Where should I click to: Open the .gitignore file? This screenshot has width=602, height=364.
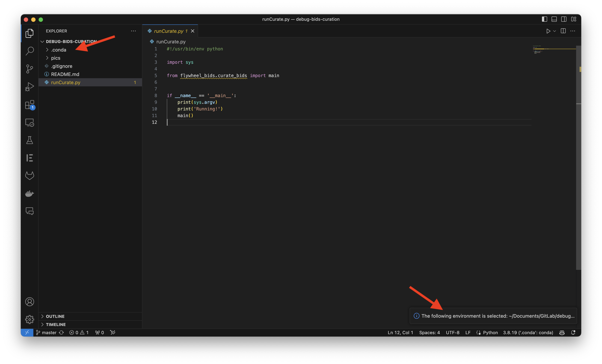coord(90,66)
